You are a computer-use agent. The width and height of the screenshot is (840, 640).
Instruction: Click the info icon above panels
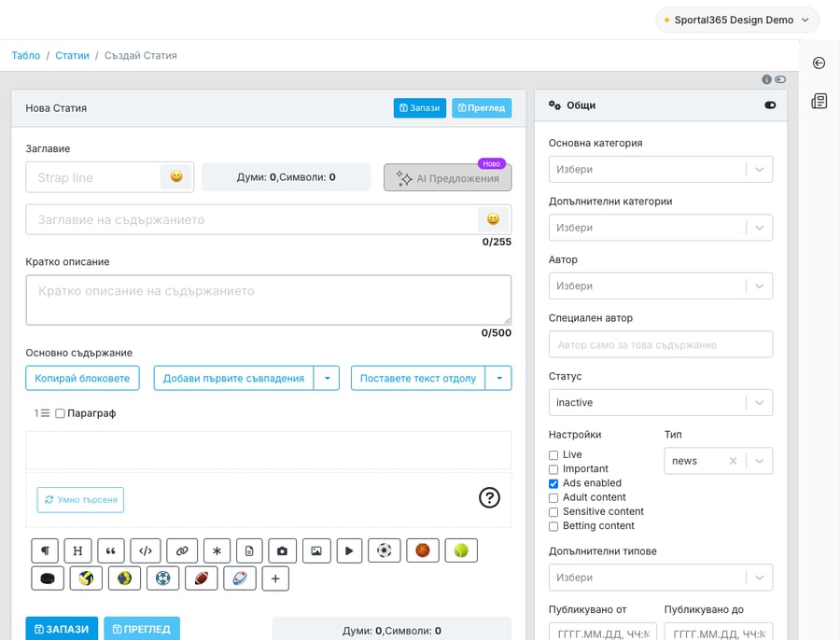tap(766, 79)
